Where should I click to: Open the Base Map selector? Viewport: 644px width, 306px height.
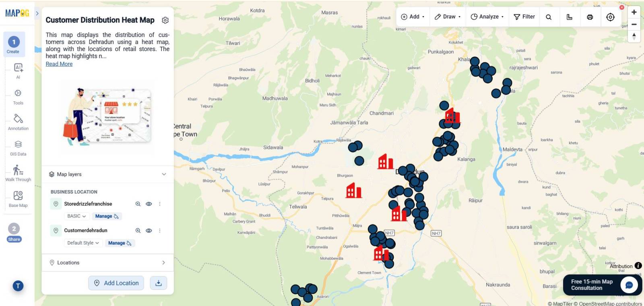coord(18,199)
